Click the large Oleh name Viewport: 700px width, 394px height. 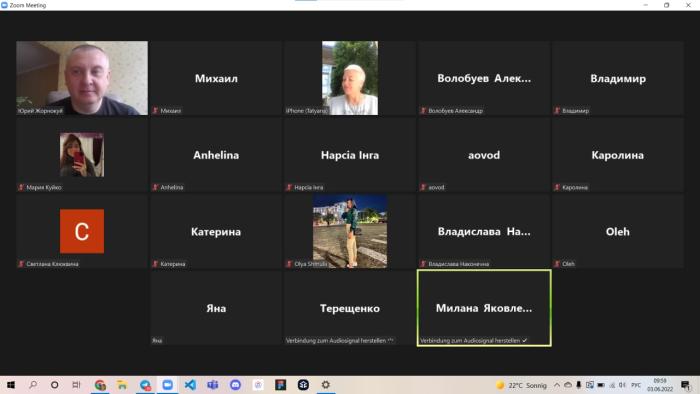coord(618,232)
